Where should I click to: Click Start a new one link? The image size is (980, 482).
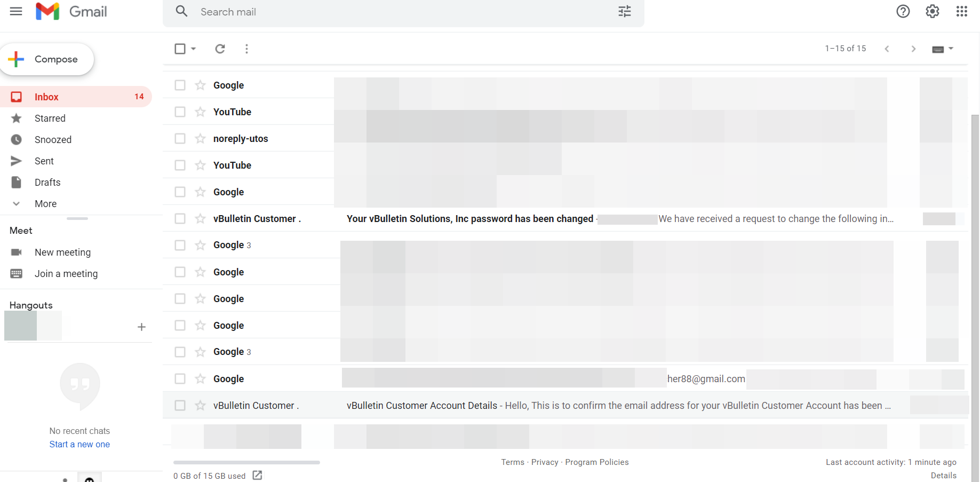click(79, 444)
